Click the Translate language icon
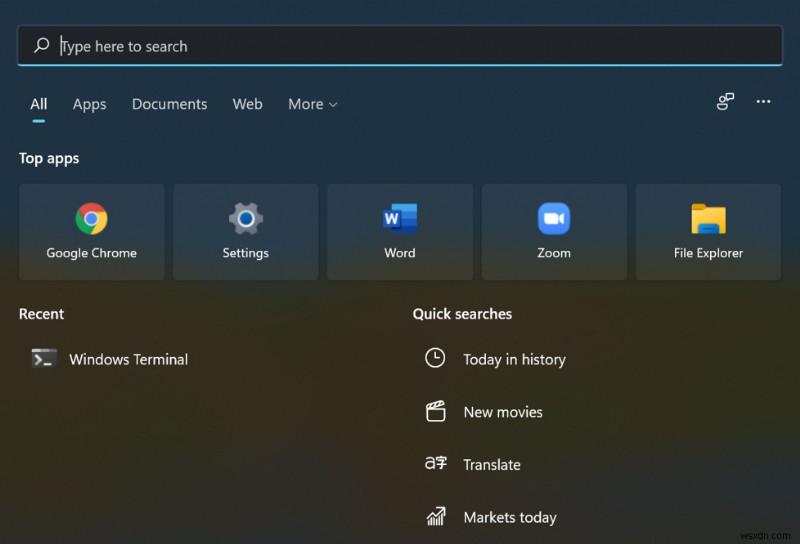The height and width of the screenshot is (544, 800). pyautogui.click(x=436, y=463)
